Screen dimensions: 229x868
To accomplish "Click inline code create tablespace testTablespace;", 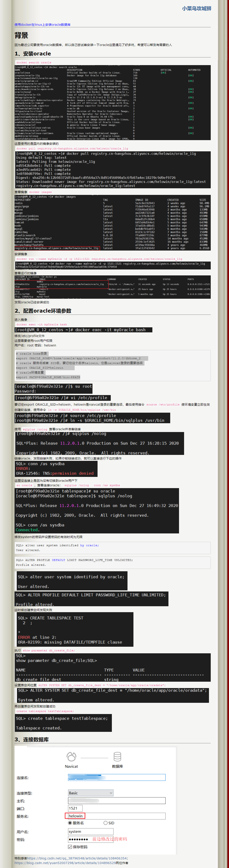I will pos(45,711).
